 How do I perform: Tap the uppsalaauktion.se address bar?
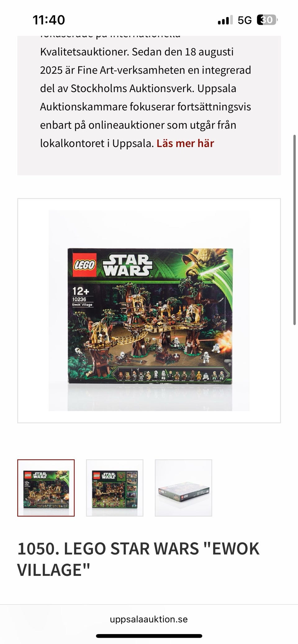tap(149, 619)
